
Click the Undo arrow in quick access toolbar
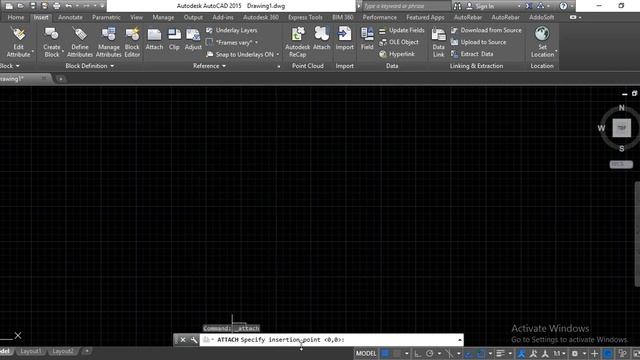(69, 6)
